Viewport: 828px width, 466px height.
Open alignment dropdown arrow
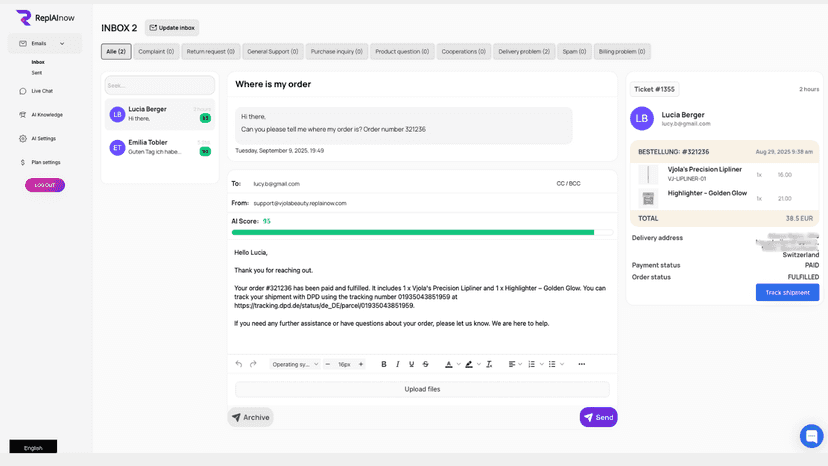pos(520,364)
